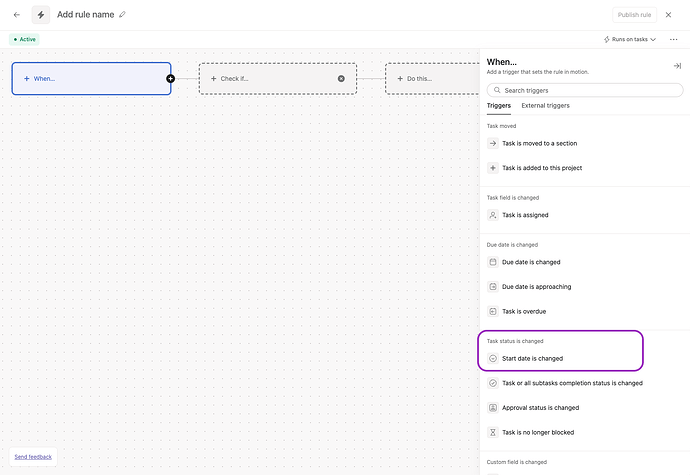Click icon for Due date is approaching
Screen dimensions: 690x475
(493, 287)
